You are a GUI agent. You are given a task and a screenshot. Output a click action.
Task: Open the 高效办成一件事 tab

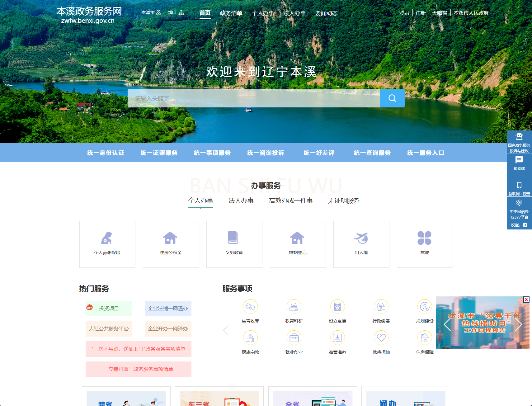pyautogui.click(x=291, y=201)
